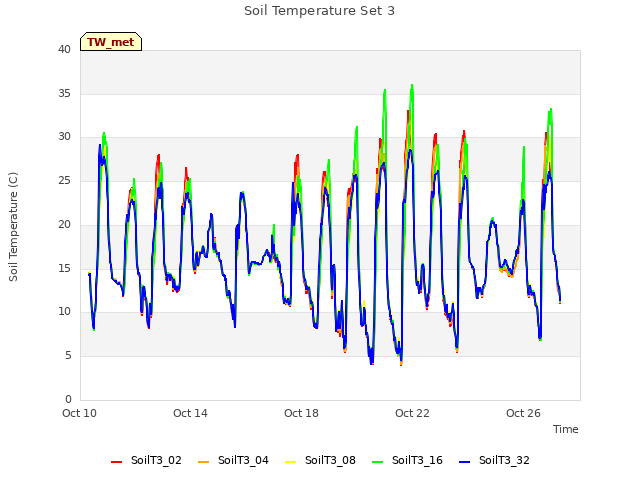The height and width of the screenshot is (480, 640).
Task: Click the orange SoilT3_04 legend color marker
Action: [x=203, y=462]
